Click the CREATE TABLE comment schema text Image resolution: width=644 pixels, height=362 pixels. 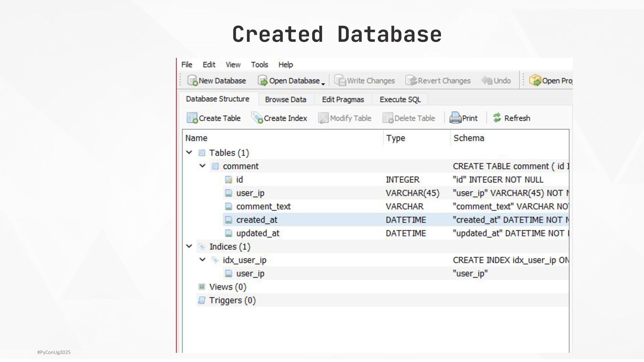pyautogui.click(x=511, y=166)
